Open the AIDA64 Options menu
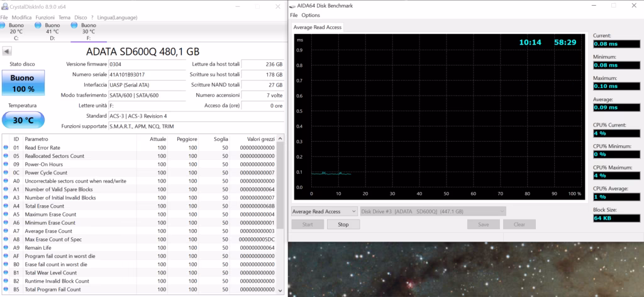Viewport: 644px width, 297px height. tap(311, 15)
